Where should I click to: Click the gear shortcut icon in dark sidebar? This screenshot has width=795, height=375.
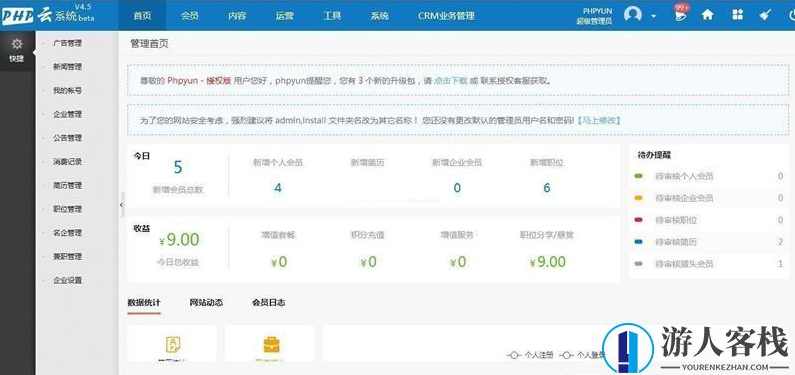tap(17, 44)
